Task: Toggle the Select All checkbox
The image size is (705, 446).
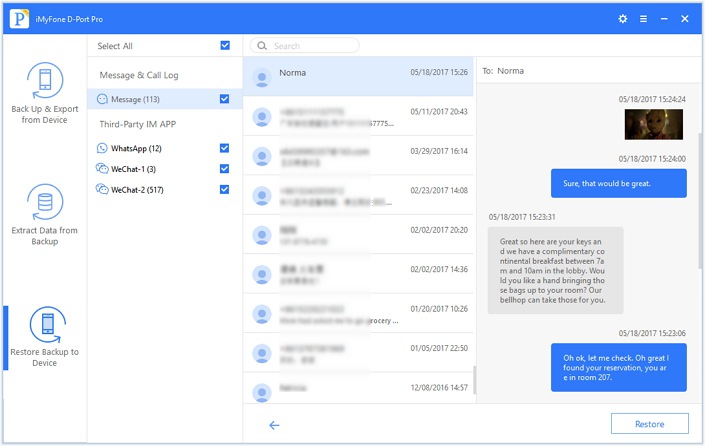Action: (x=225, y=45)
